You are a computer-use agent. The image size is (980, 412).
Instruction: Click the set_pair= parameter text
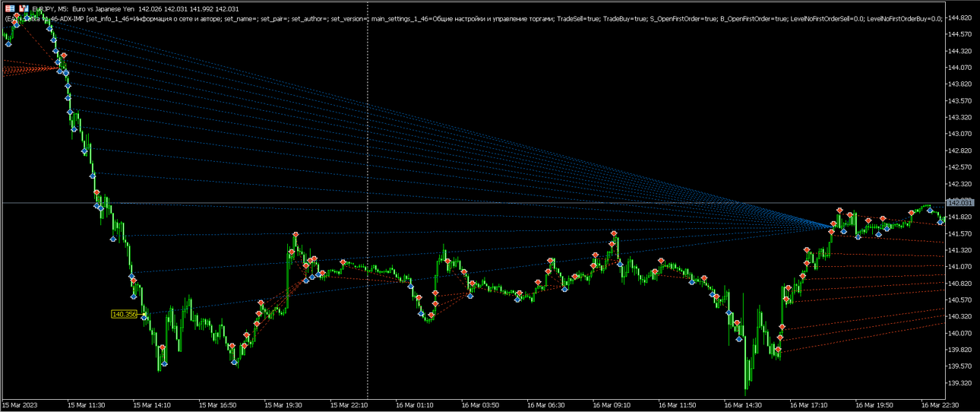coord(274,18)
